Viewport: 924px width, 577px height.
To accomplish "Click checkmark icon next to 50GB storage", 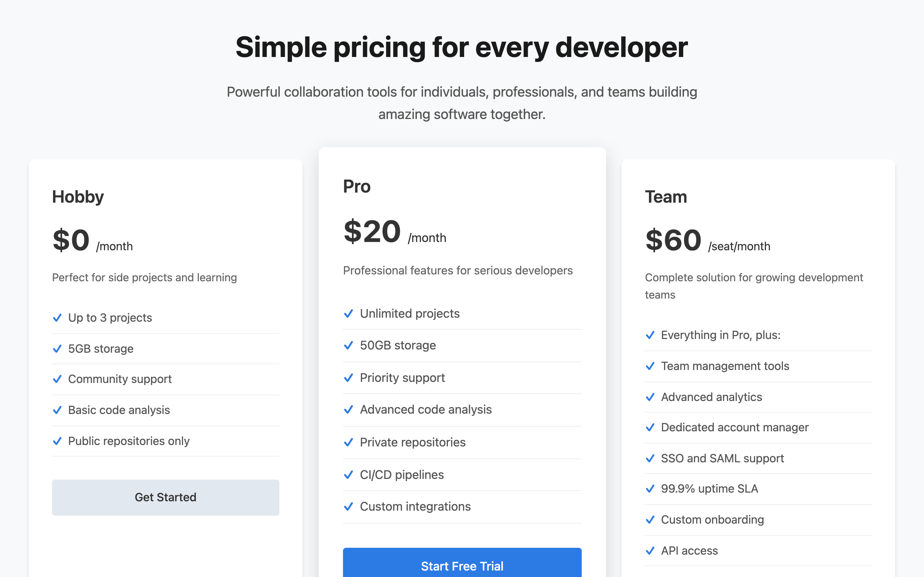I will (x=348, y=345).
